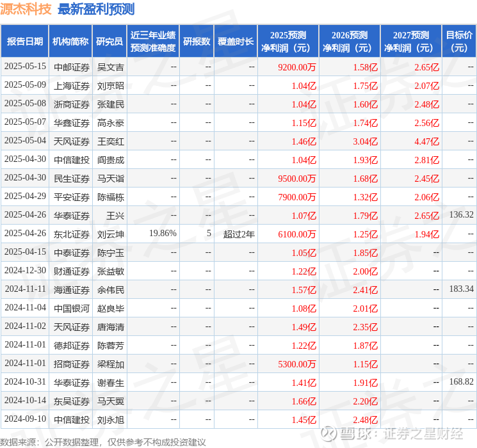Select the 中泰证券 institution cell
Viewport: 477px width, 448px height.
point(72,253)
